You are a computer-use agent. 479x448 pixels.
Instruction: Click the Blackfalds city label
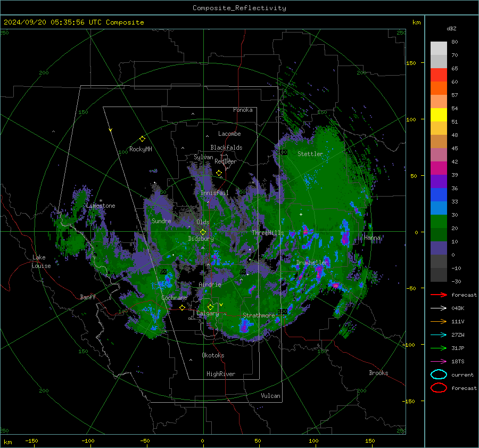226,148
